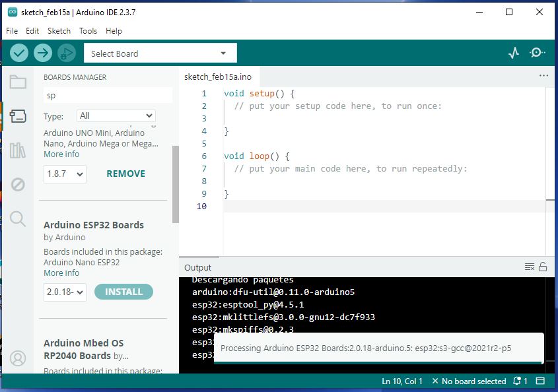
Task: Open the Library Manager sidebar panel
Action: click(x=18, y=151)
